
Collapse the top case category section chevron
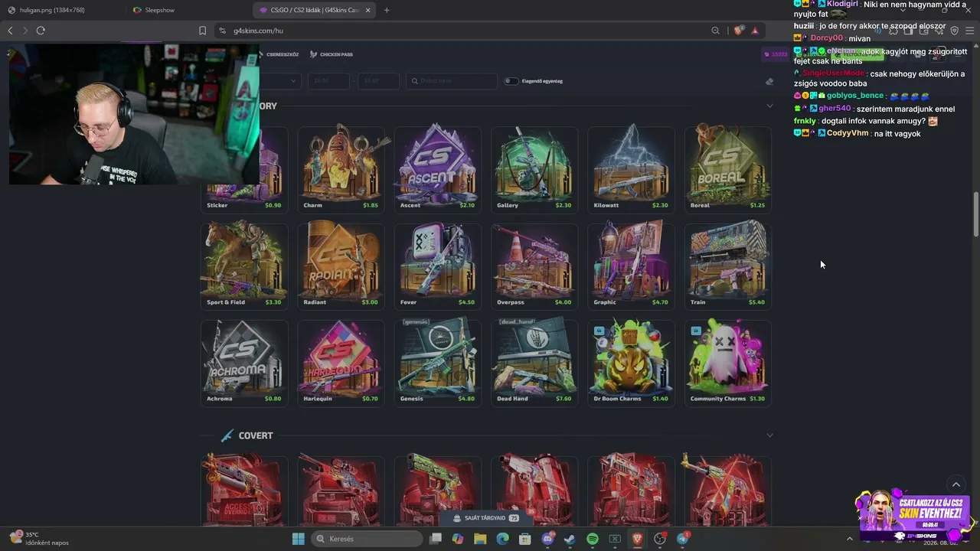[769, 106]
